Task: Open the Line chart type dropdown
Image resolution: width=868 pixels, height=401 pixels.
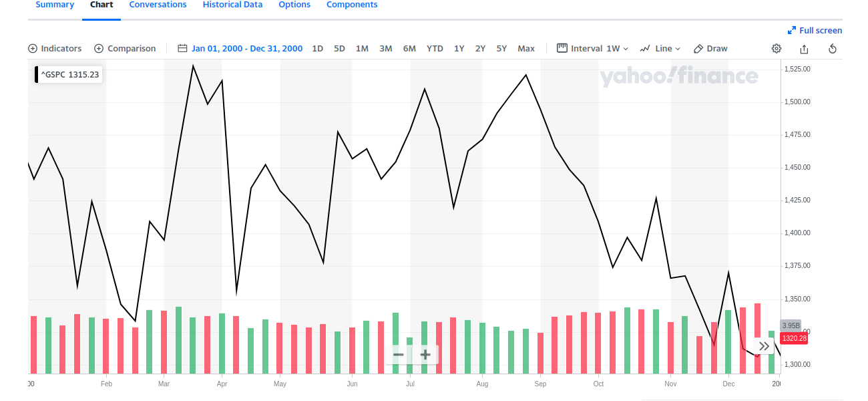Action: tap(660, 49)
